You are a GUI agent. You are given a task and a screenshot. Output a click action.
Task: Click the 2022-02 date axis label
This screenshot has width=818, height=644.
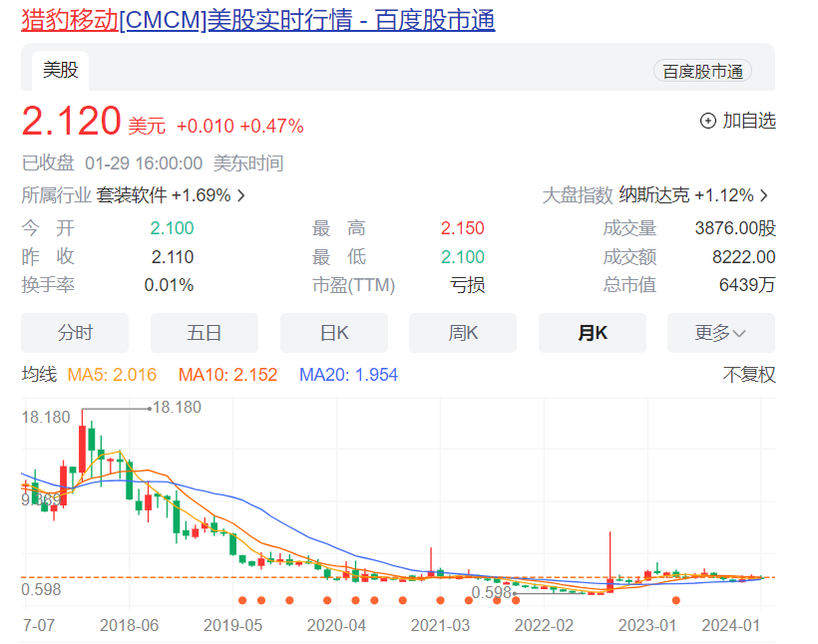[544, 625]
